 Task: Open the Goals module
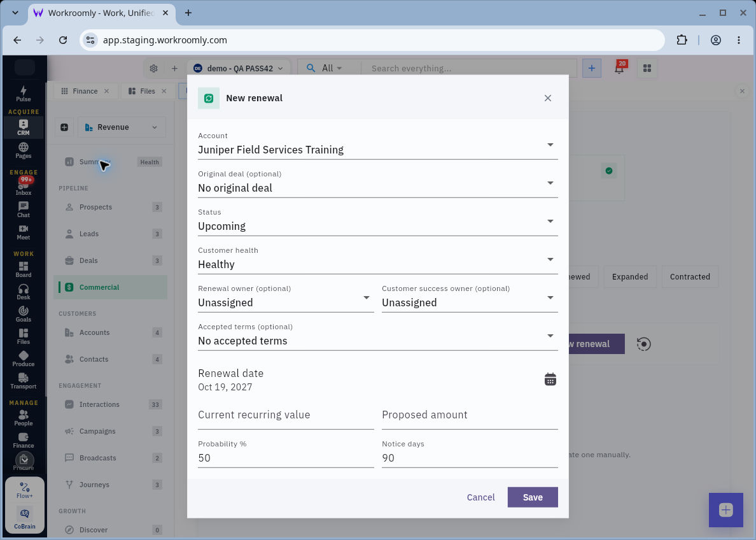23,314
